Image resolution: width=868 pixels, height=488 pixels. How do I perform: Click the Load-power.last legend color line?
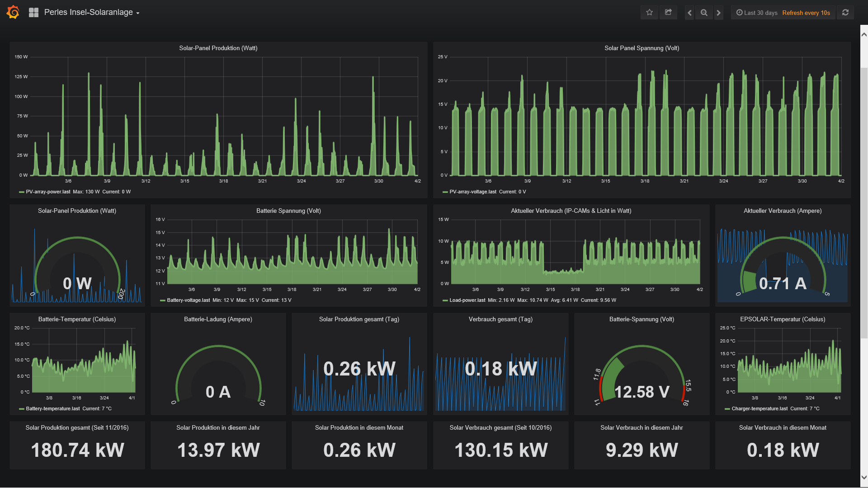coord(445,300)
